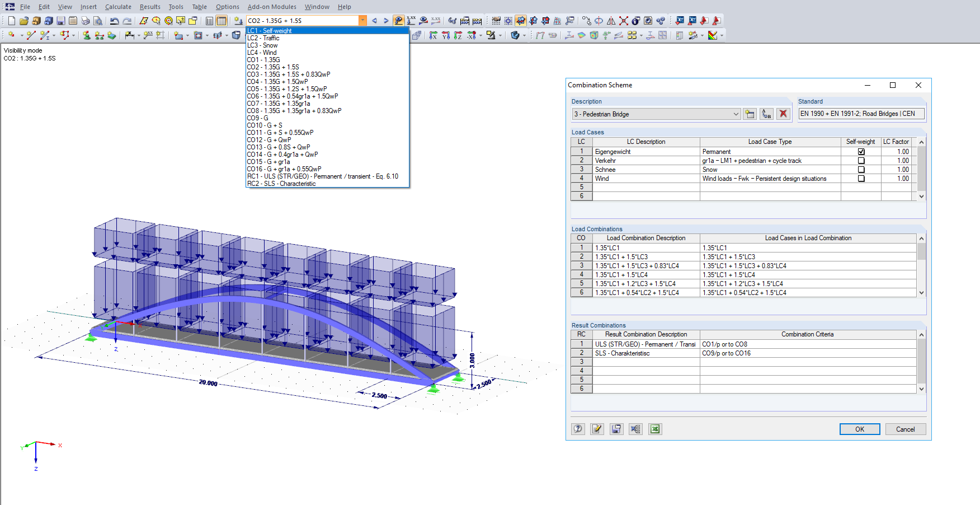
Task: Click the Save floppy disk icon
Action: pos(60,21)
